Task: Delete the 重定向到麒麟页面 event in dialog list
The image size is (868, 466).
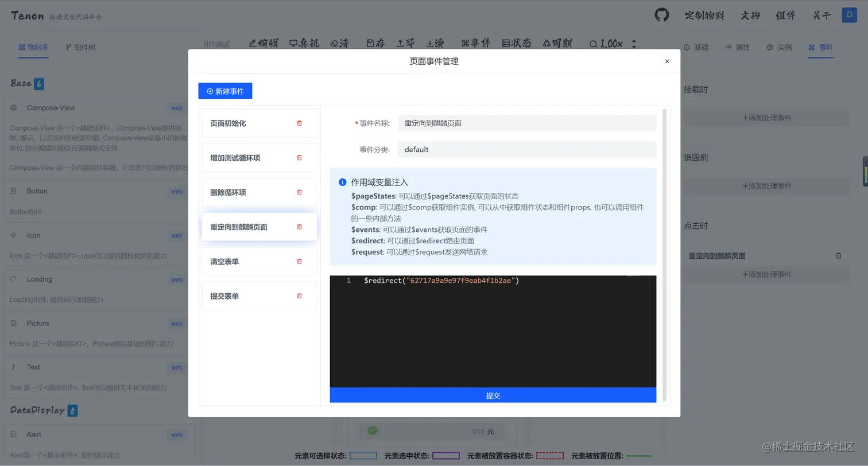Action: (x=299, y=227)
